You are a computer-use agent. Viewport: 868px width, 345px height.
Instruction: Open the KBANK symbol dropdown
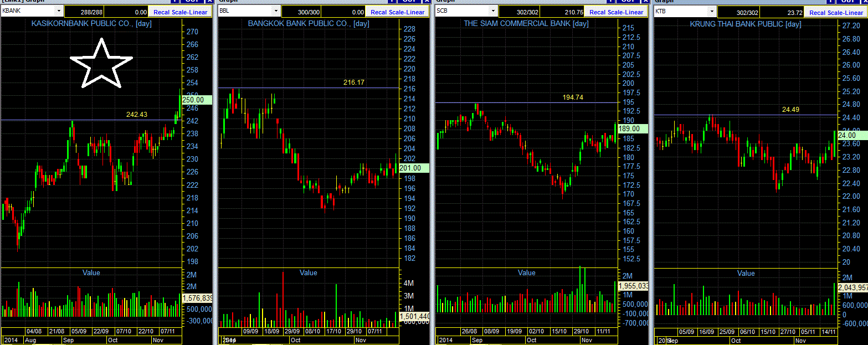click(59, 11)
